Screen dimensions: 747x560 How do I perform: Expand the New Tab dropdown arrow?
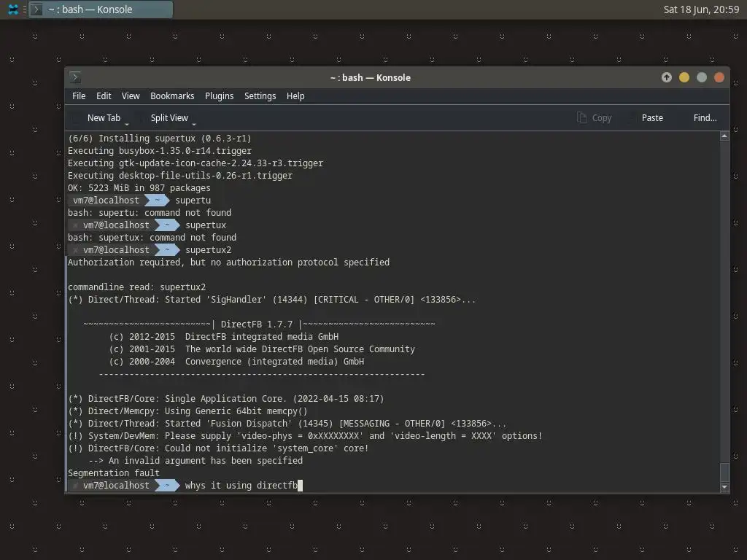pyautogui.click(x=127, y=124)
